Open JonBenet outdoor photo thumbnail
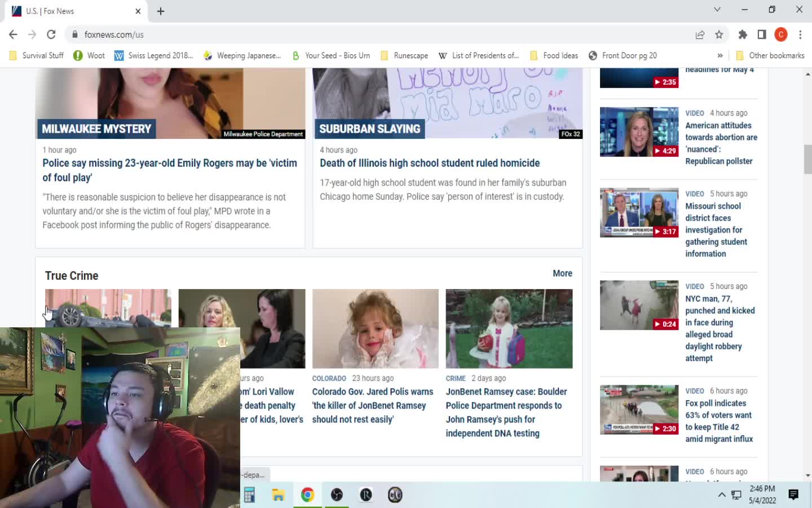The image size is (812, 508). point(509,329)
